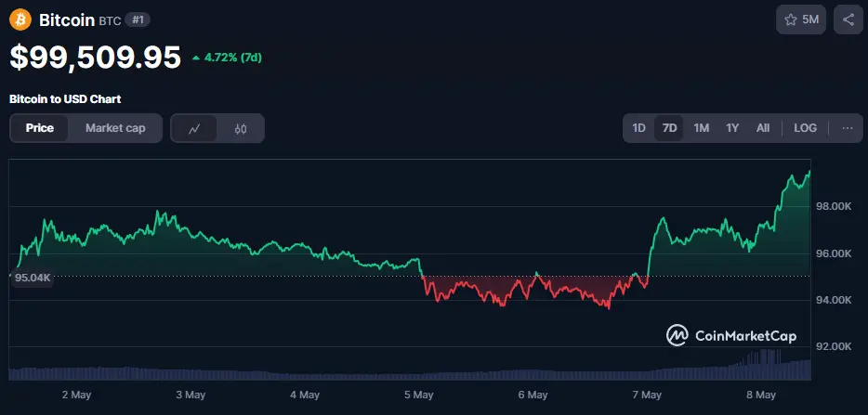Toggle LOG scale on chart
This screenshot has height=415, width=868.
tap(805, 128)
